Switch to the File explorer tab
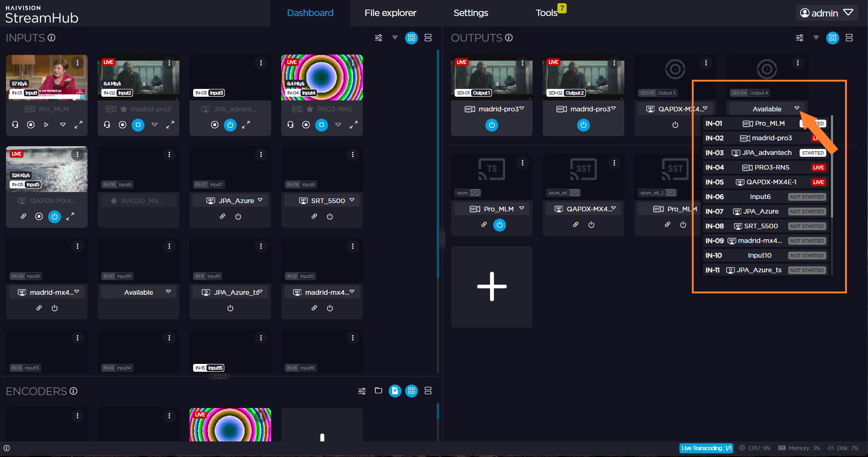The height and width of the screenshot is (457, 868). tap(390, 13)
